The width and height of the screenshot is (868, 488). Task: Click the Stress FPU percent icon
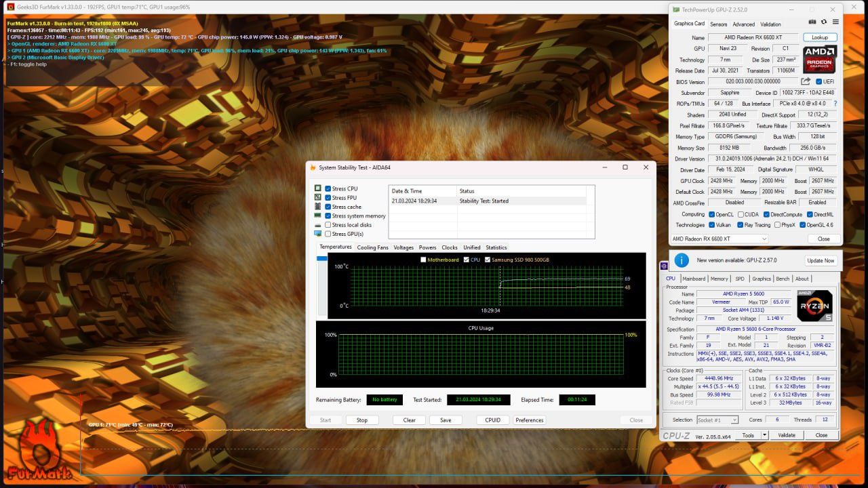pyautogui.click(x=318, y=197)
